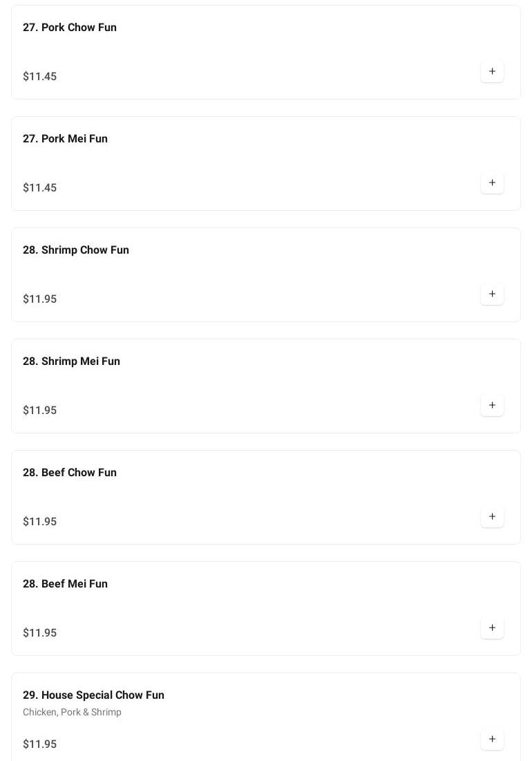Add House Special Chow Fun via plus

pyautogui.click(x=492, y=740)
